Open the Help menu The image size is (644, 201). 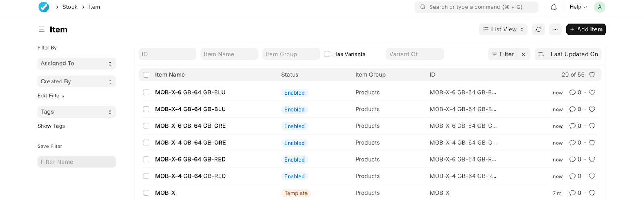coord(578,7)
